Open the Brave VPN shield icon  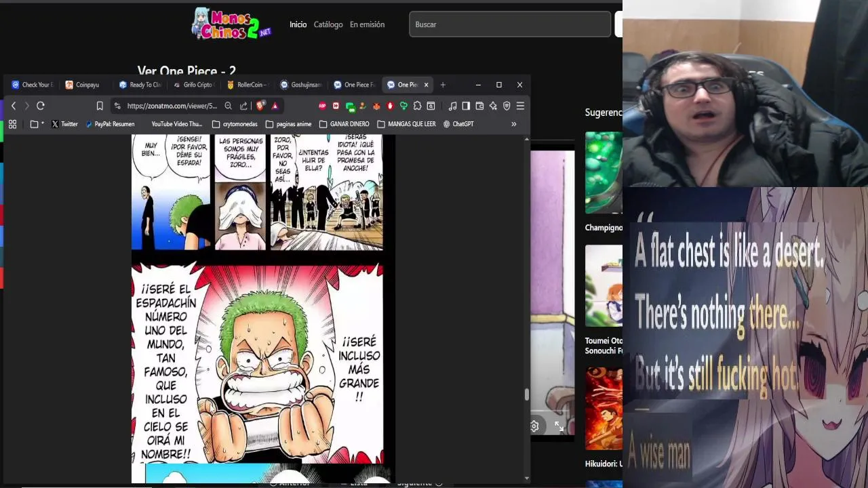click(x=507, y=106)
